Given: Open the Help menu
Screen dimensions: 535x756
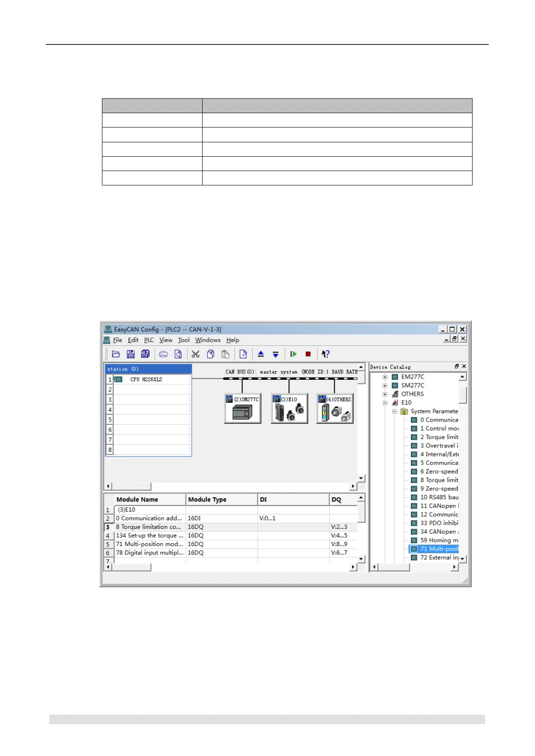Looking at the screenshot, I should pos(233,340).
